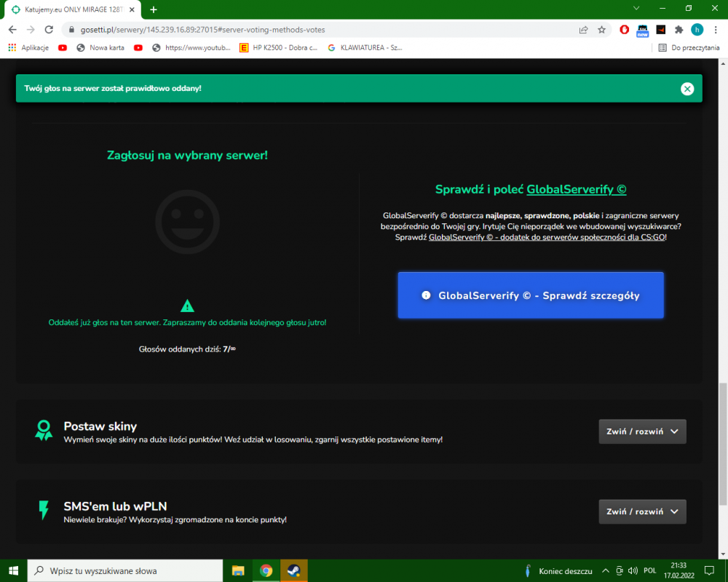Show hidden system tray icons chevron
The image size is (728, 582).
tap(606, 571)
